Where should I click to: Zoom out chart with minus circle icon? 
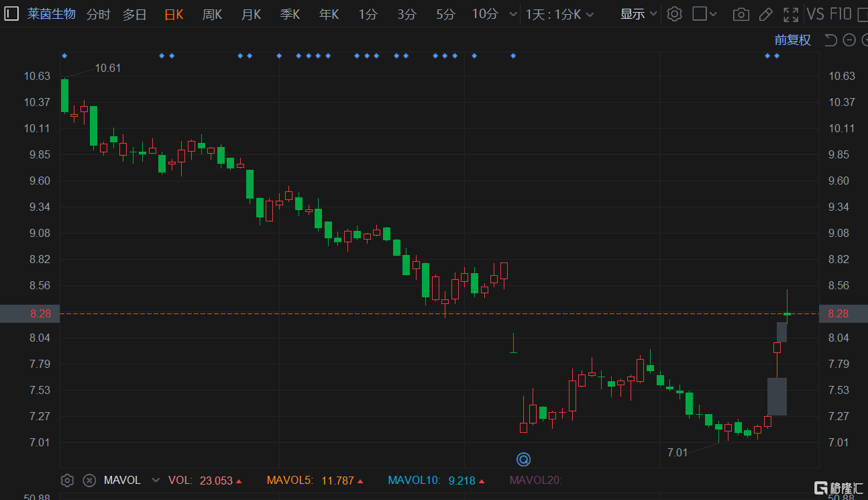click(849, 40)
